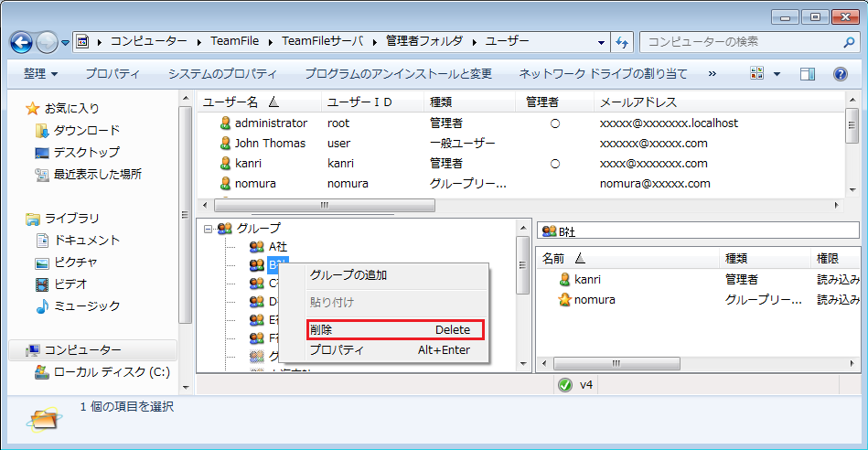
Task: Expand the toolbar overflow chevron
Action: tap(712, 74)
